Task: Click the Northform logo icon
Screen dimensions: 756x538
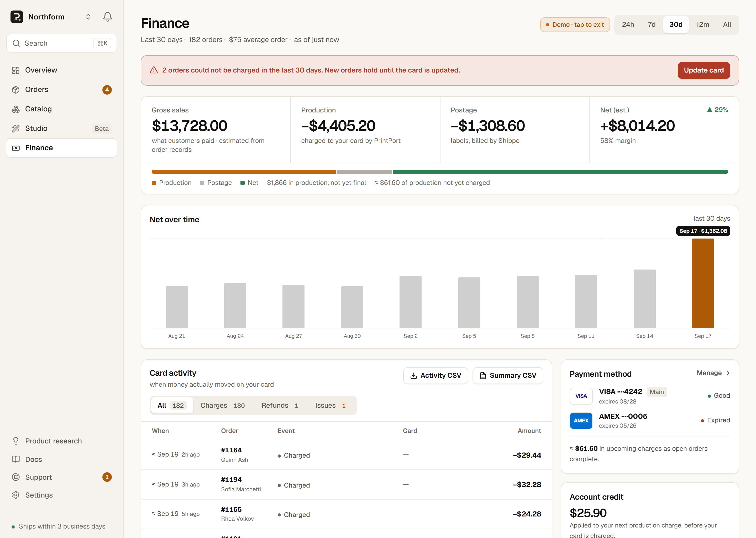Action: (x=17, y=17)
